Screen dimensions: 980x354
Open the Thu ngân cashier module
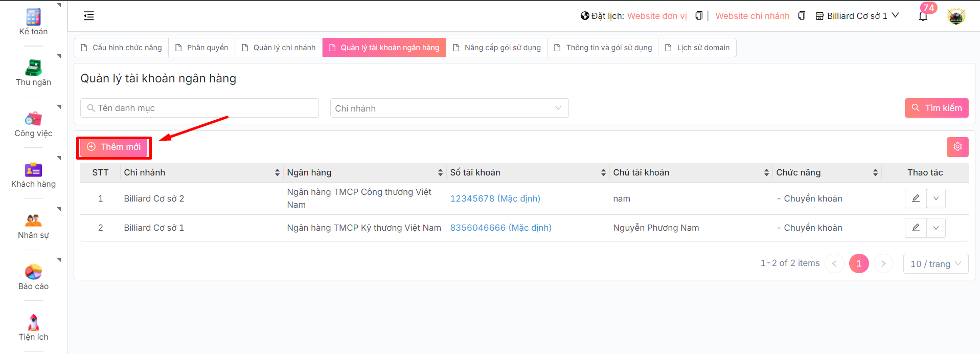(x=33, y=73)
